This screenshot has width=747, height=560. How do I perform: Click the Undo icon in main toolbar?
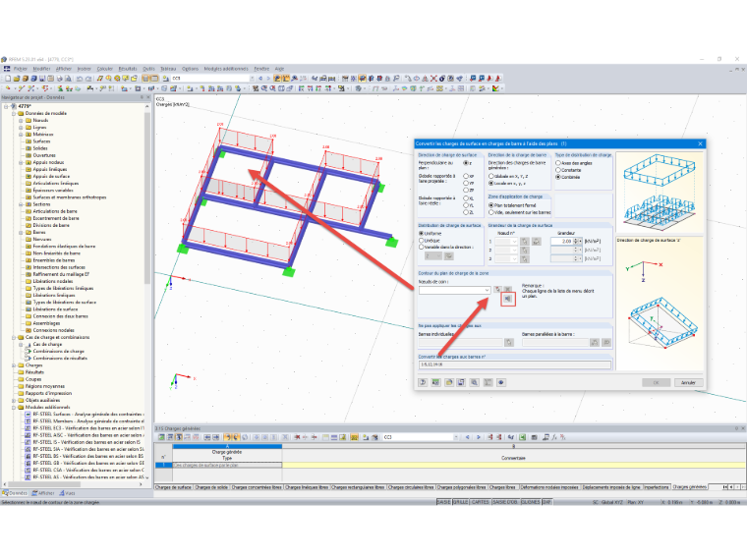[80, 79]
